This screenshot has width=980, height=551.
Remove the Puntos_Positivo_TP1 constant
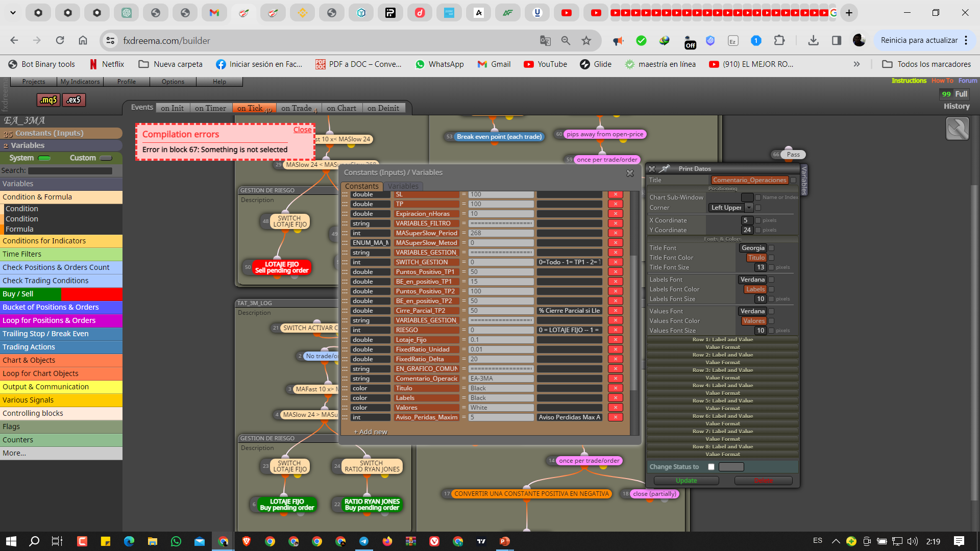click(x=616, y=272)
